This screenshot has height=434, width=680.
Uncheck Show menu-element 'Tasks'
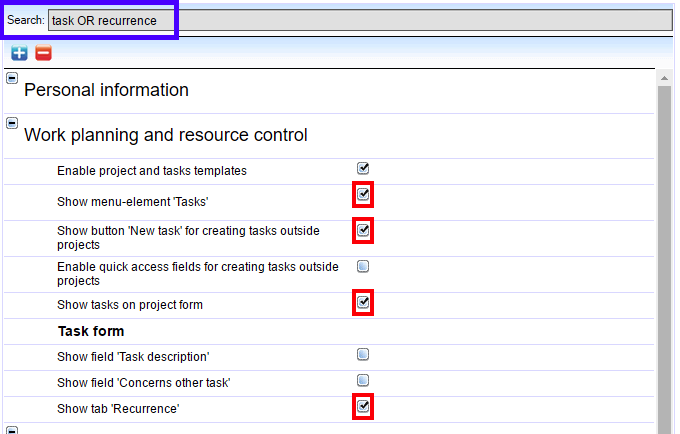click(363, 194)
